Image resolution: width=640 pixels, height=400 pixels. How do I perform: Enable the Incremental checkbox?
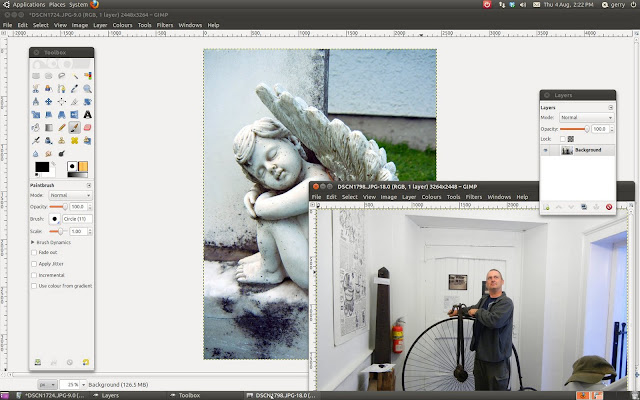(34, 275)
